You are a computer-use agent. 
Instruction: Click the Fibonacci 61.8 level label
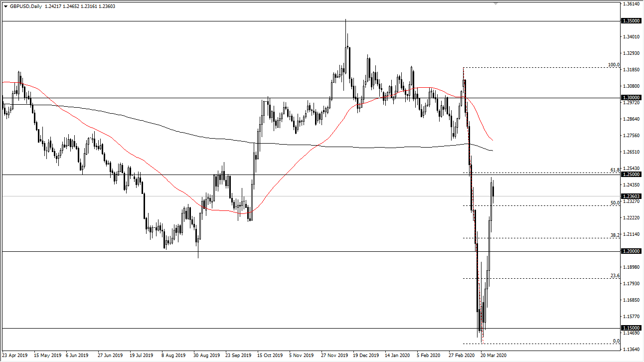tap(615, 170)
